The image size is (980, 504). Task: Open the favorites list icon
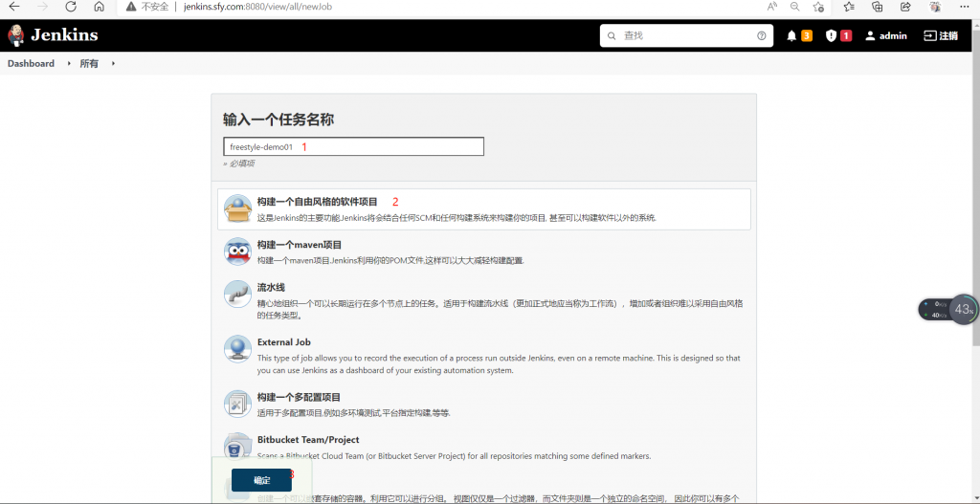coord(849,7)
